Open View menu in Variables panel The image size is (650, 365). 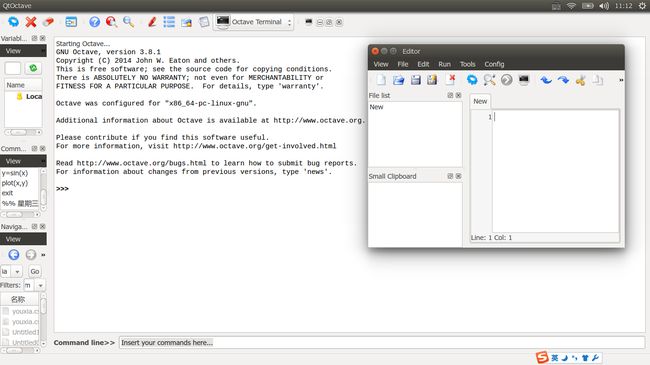(x=13, y=51)
